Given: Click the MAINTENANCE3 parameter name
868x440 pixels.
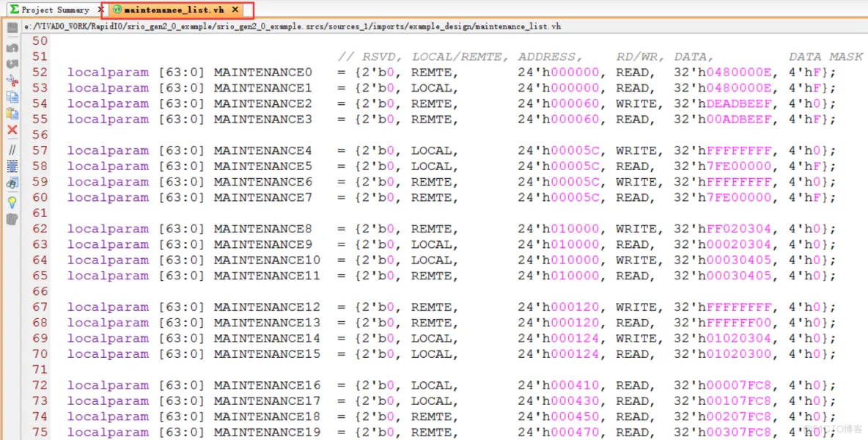Looking at the screenshot, I should [x=263, y=119].
